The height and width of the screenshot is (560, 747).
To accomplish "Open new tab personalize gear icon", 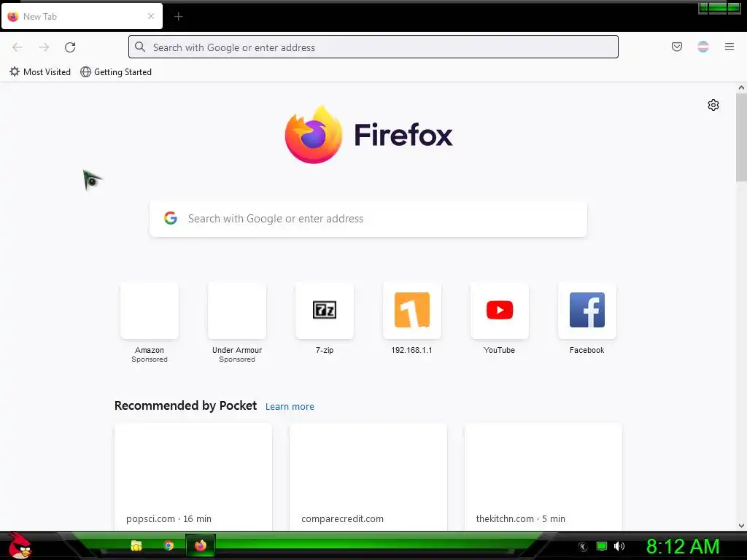I will pos(713,105).
